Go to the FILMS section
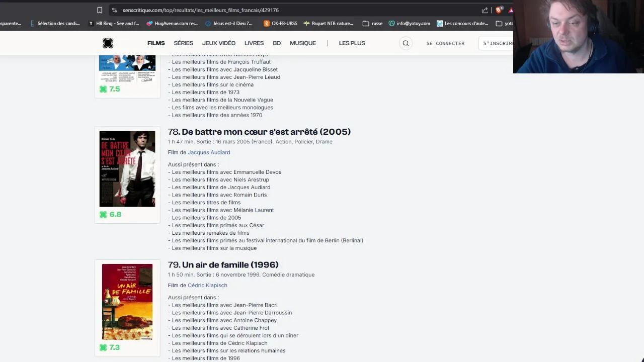644x362 pixels. (x=156, y=43)
